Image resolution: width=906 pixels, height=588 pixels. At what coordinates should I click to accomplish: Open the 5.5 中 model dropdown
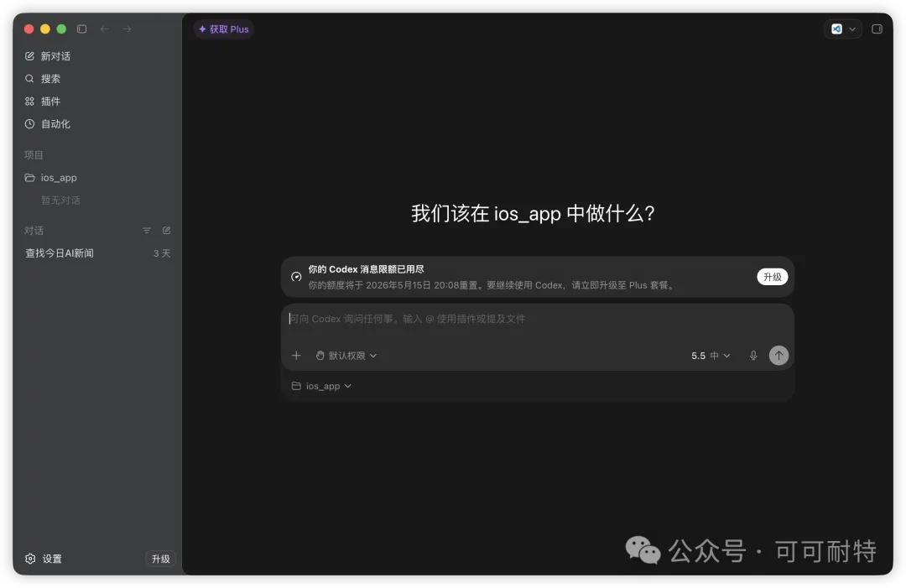[711, 355]
